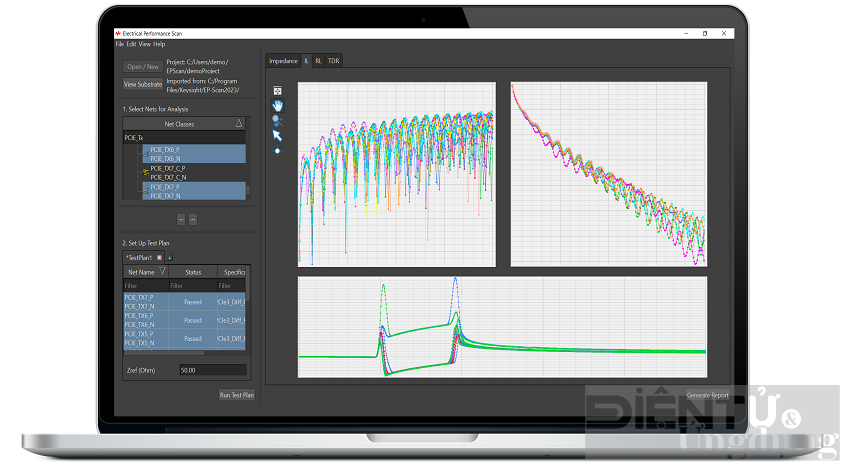Click the Specification column header

click(232, 272)
